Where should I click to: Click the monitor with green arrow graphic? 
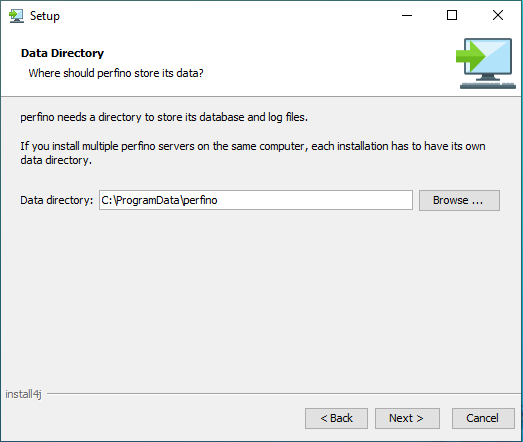[x=486, y=63]
